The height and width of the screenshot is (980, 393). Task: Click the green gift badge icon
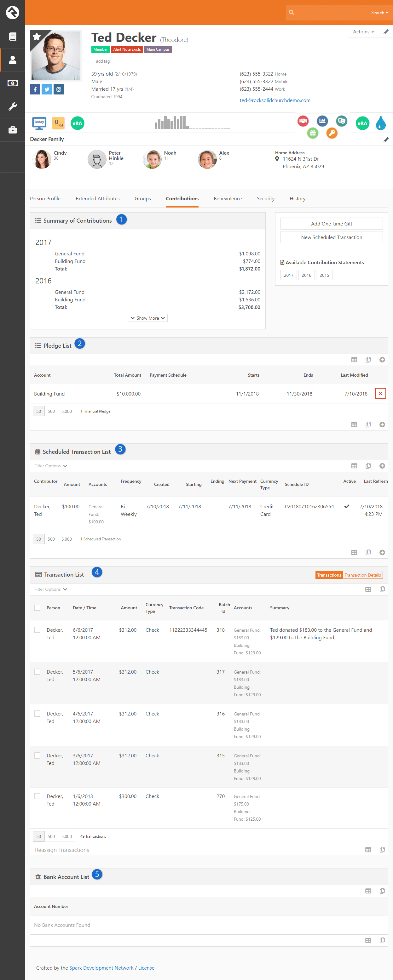(313, 133)
